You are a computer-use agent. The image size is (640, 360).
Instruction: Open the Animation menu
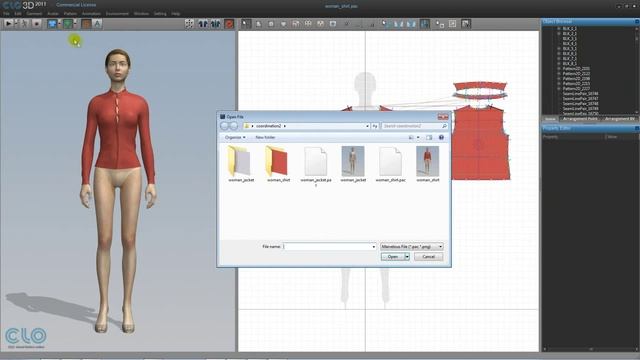pyautogui.click(x=91, y=13)
